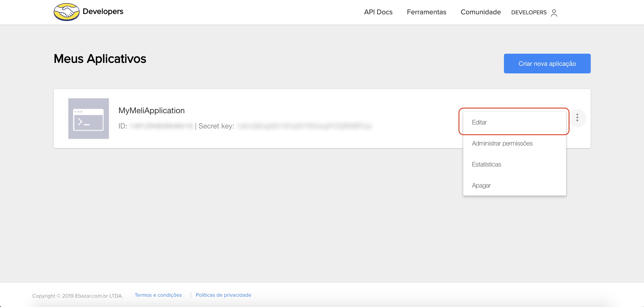
Task: Select Editar from the context menu
Action: [479, 122]
